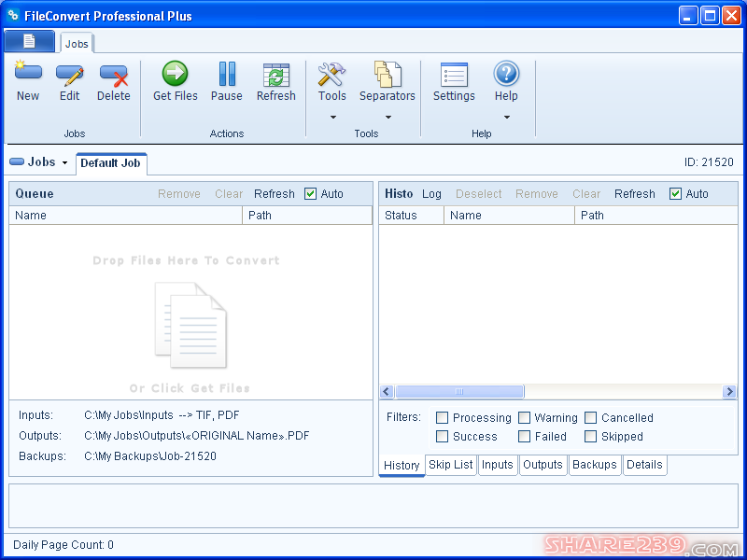Screen dimensions: 747x560
Task: Click the Separators pages icon
Action: [x=388, y=74]
